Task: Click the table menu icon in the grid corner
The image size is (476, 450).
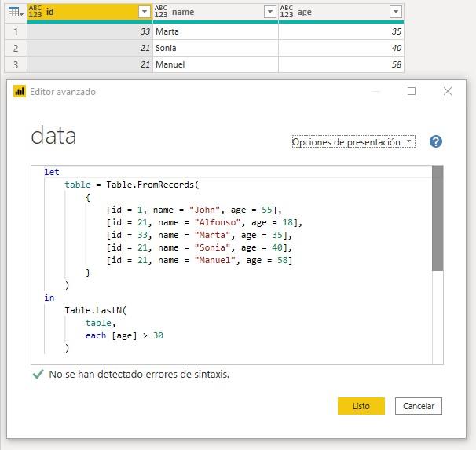Action: [14, 12]
